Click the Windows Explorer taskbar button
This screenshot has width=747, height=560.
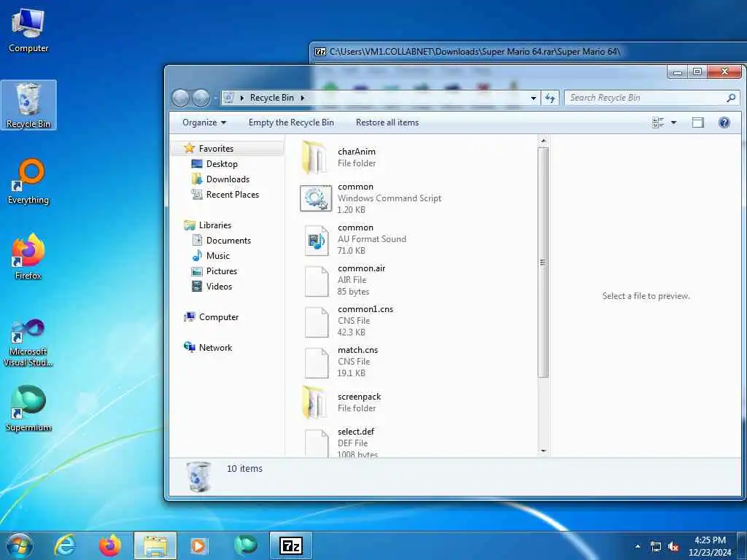(x=155, y=545)
